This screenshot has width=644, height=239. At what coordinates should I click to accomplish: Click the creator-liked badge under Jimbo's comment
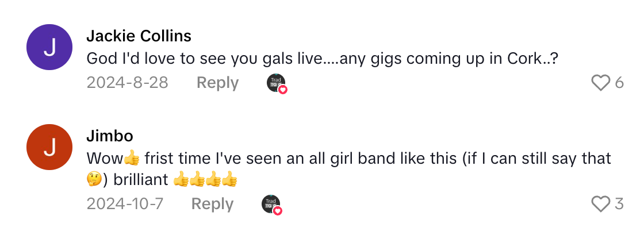coord(271,205)
